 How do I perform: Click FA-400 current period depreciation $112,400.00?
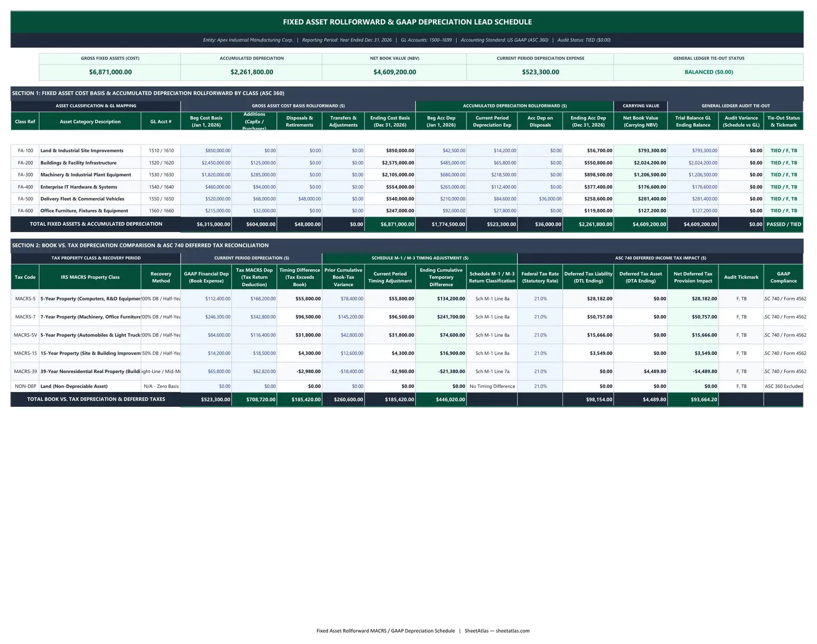click(492, 187)
